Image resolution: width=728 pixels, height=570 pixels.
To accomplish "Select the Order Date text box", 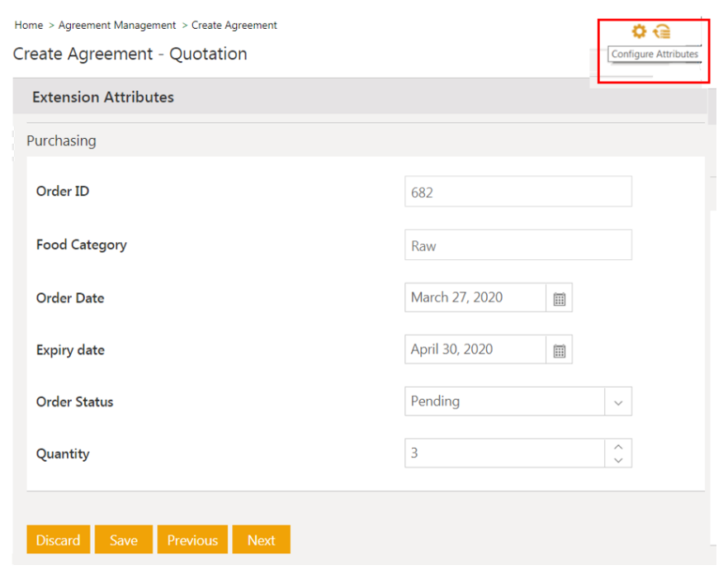I will coord(475,298).
